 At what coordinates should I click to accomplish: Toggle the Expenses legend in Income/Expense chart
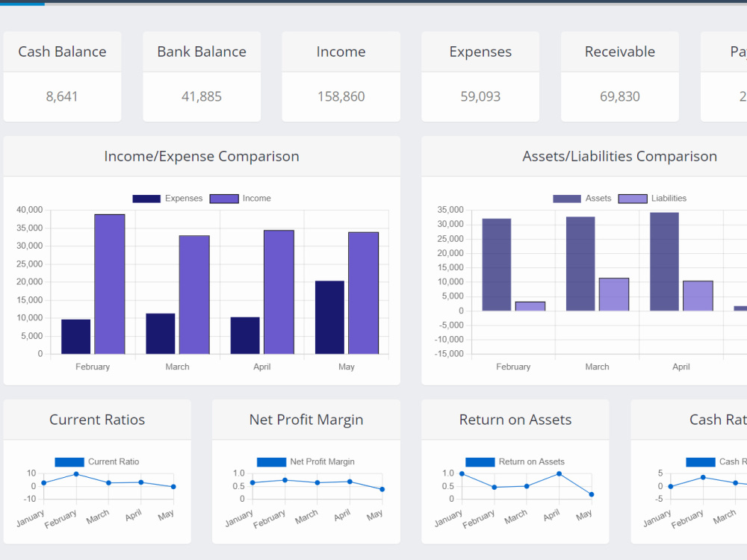(167, 199)
